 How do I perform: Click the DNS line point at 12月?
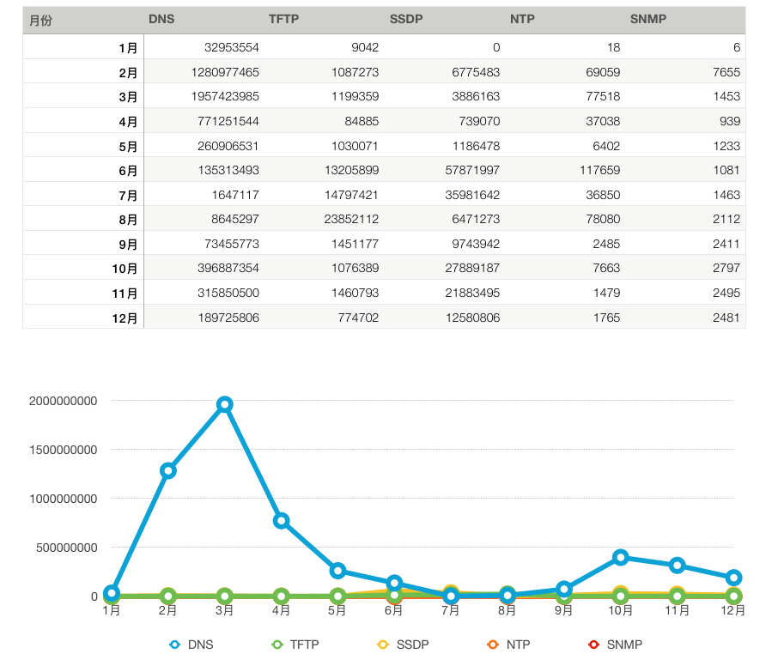(733, 578)
